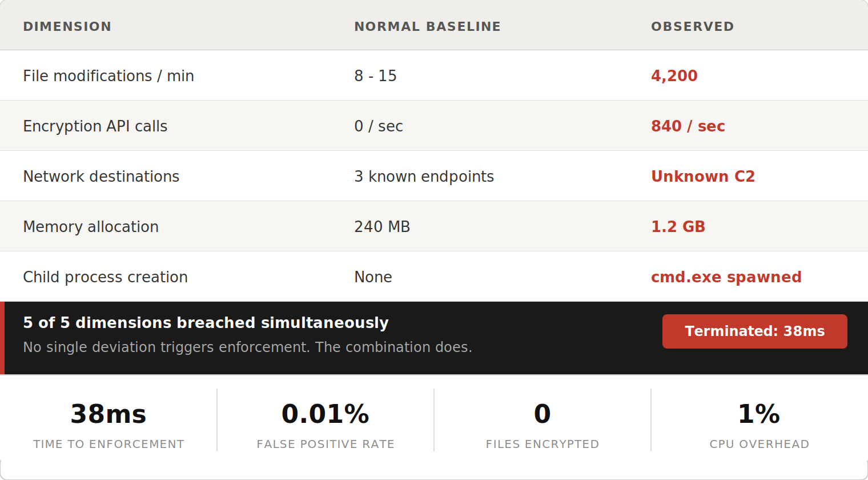The height and width of the screenshot is (480, 868).
Task: Select the DIMENSION column header
Action: pyautogui.click(x=67, y=26)
